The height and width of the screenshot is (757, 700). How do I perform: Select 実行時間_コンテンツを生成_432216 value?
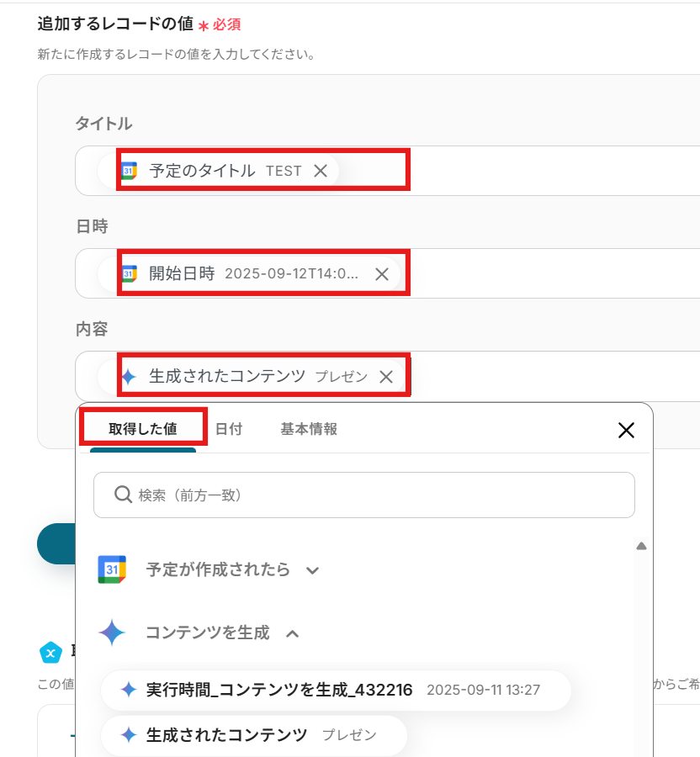point(336,690)
